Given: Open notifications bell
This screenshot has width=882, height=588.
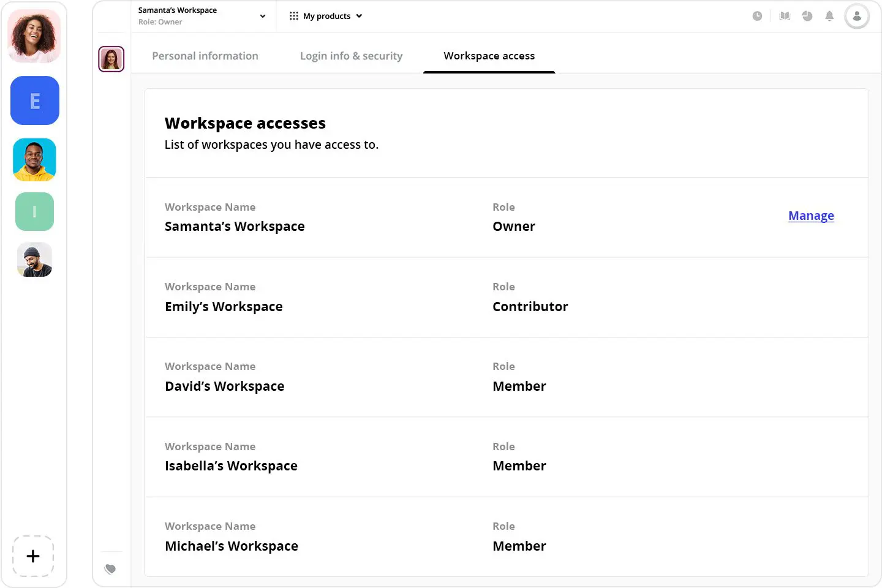Looking at the screenshot, I should coord(829,16).
